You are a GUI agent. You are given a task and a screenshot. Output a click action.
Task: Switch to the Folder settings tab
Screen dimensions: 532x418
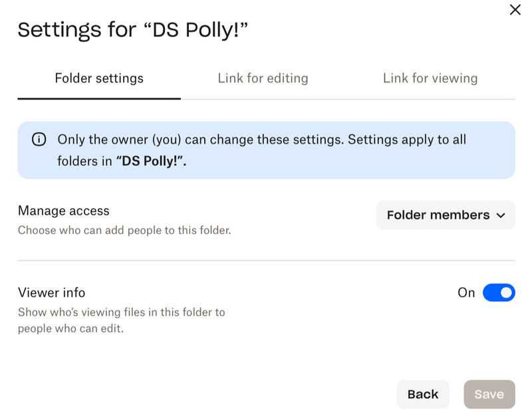click(99, 78)
